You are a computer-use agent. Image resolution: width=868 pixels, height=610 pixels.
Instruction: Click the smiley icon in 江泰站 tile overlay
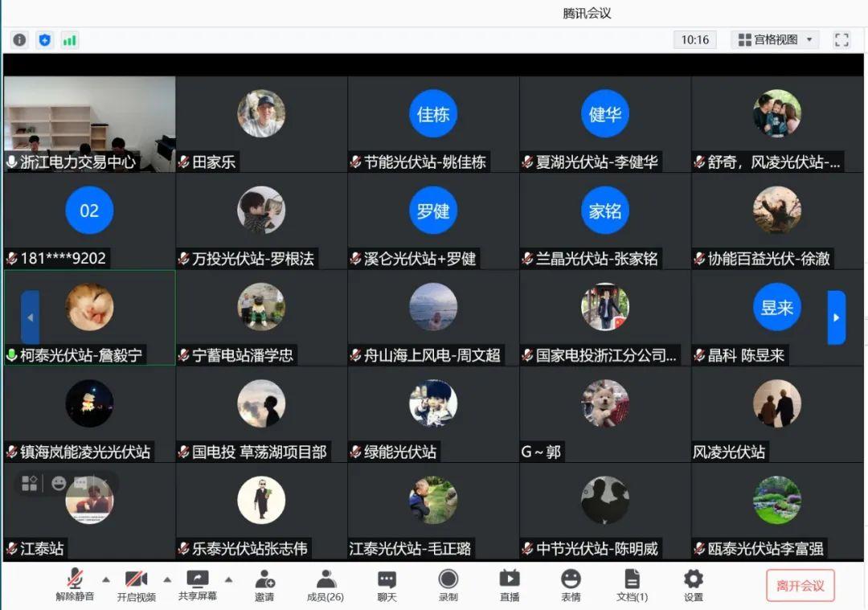coord(59,483)
